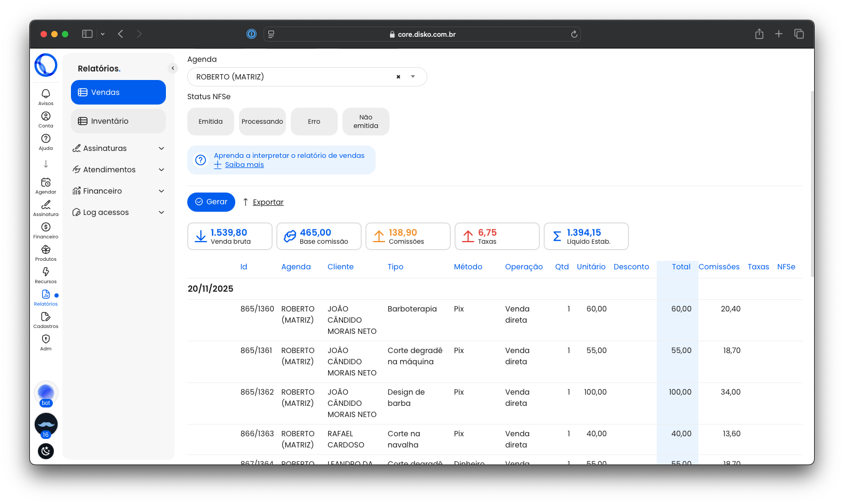The width and height of the screenshot is (844, 504).
Task: Click Barboterapia service cell
Action: [412, 309]
